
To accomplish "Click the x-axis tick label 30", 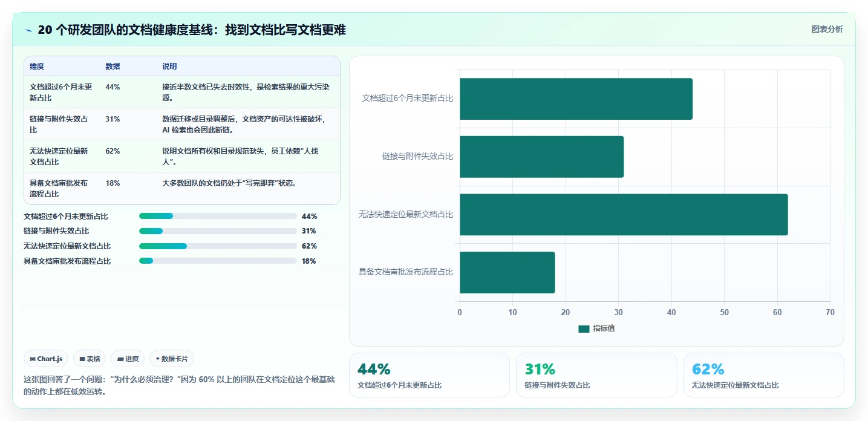I will click(618, 313).
